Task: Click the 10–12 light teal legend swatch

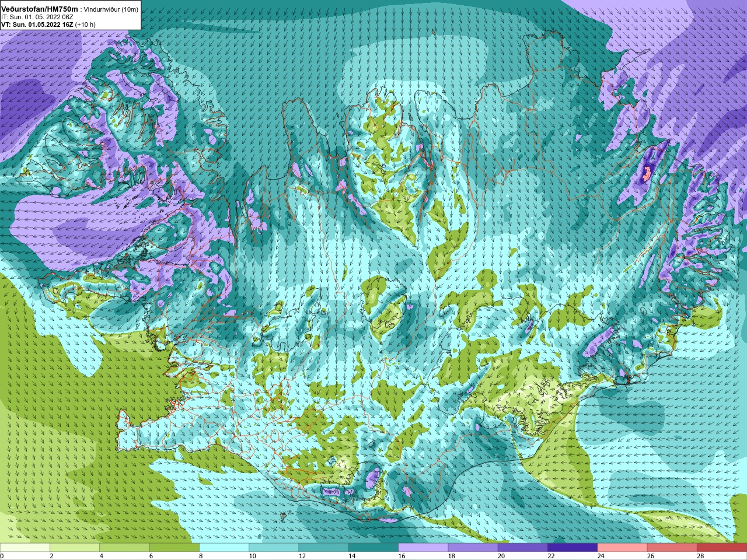Action: [274, 548]
